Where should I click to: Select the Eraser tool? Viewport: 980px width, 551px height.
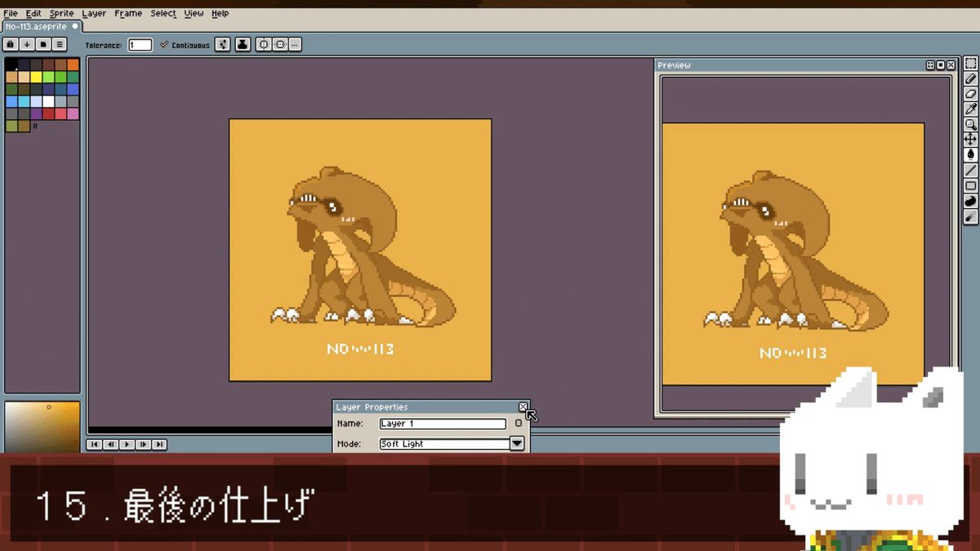pyautogui.click(x=971, y=94)
